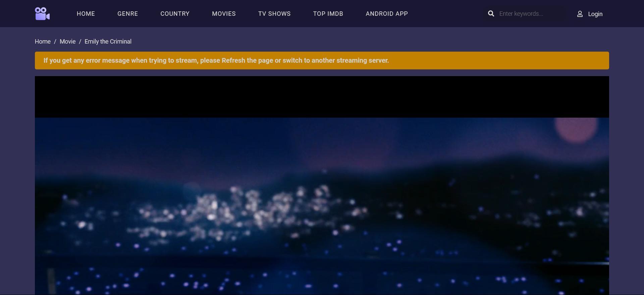644x295 pixels.
Task: Open ANDROID APP page
Action: pyautogui.click(x=387, y=14)
